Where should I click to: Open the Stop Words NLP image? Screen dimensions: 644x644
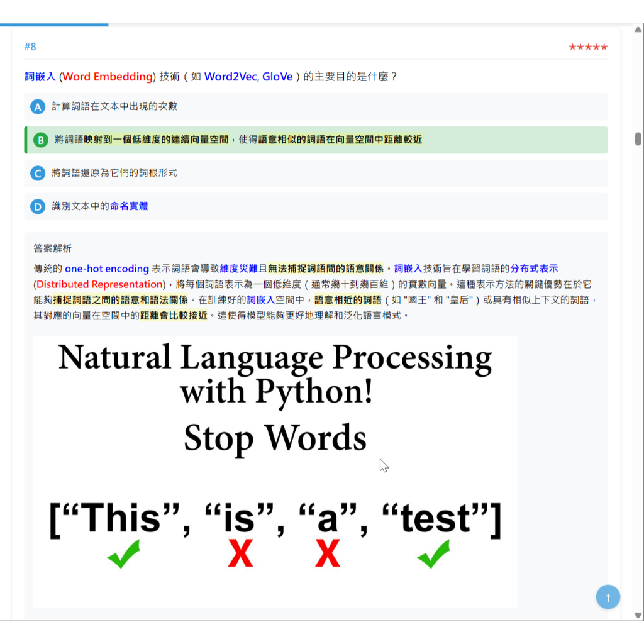point(275,472)
